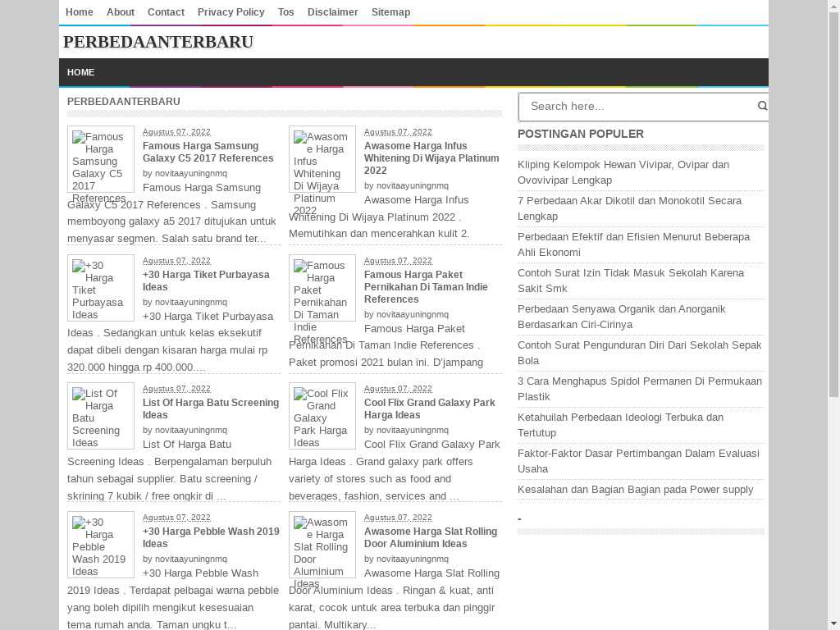Open popular post 'Kliping Kelompok Hewan Vivipar, Ovipar dan Ovovivipar Lengkap'
This screenshot has height=630, width=840.
coord(623,172)
